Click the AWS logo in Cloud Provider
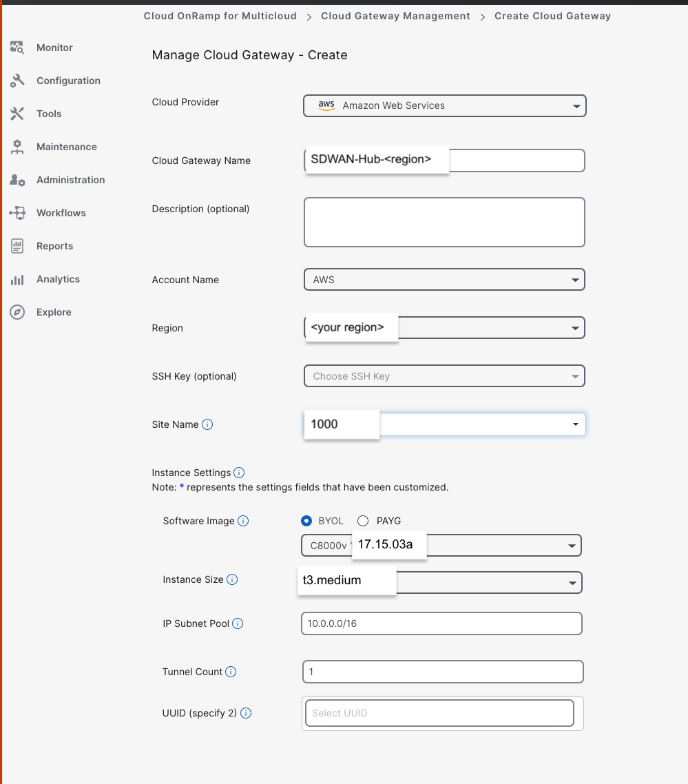Viewport: 688px width, 784px height. pyautogui.click(x=326, y=105)
